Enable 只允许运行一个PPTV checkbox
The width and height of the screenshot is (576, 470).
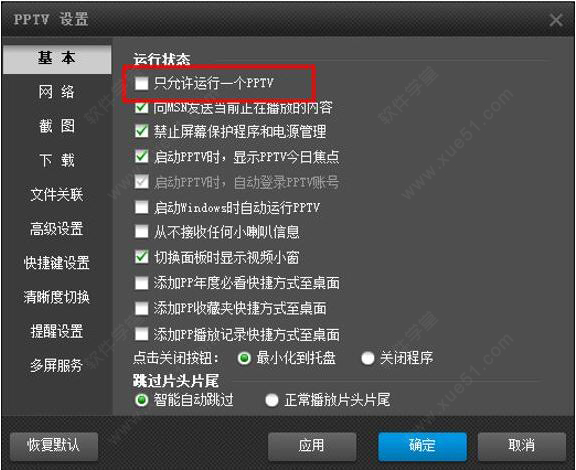click(x=141, y=83)
